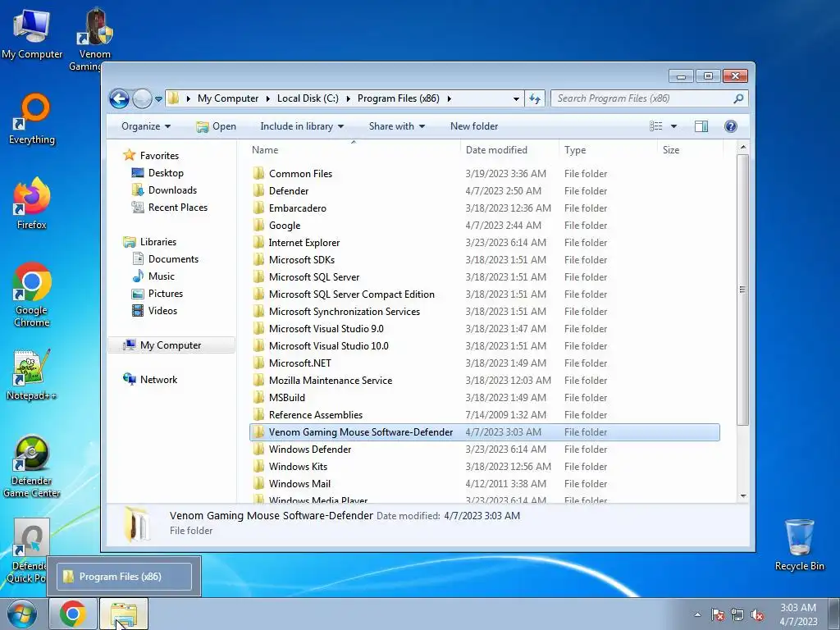
Task: Open Recent Places in sidebar
Action: 177,208
